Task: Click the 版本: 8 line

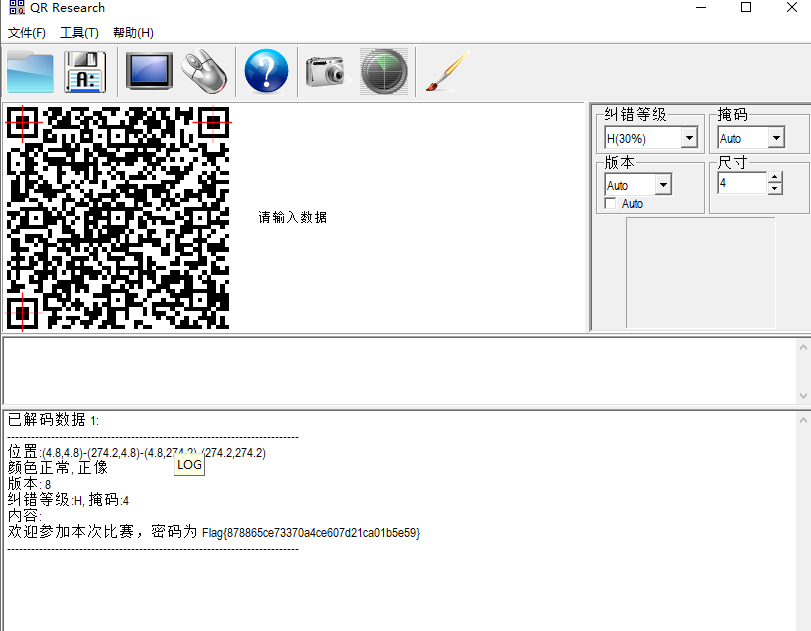Action: pyautogui.click(x=29, y=484)
